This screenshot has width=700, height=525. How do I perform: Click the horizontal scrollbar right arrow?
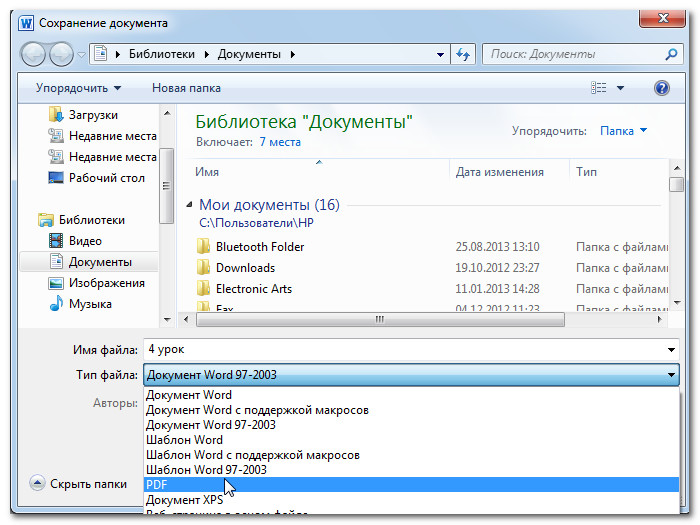pyautogui.click(x=660, y=319)
